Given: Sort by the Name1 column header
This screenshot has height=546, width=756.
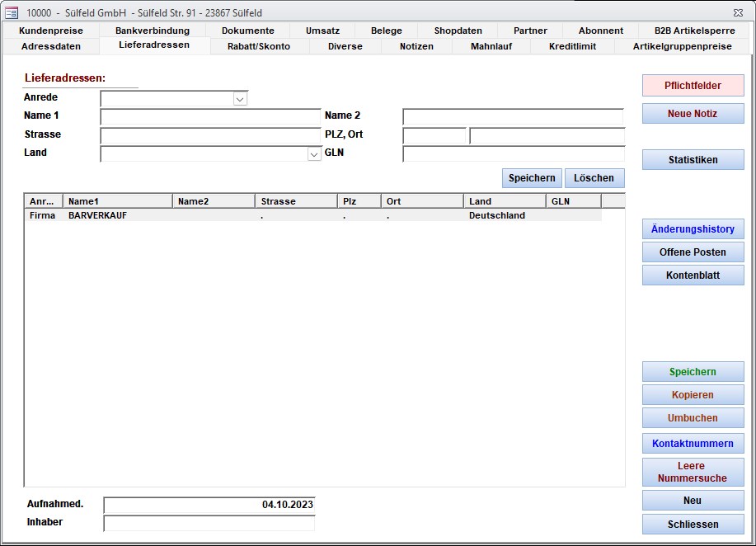Looking at the screenshot, I should point(117,201).
